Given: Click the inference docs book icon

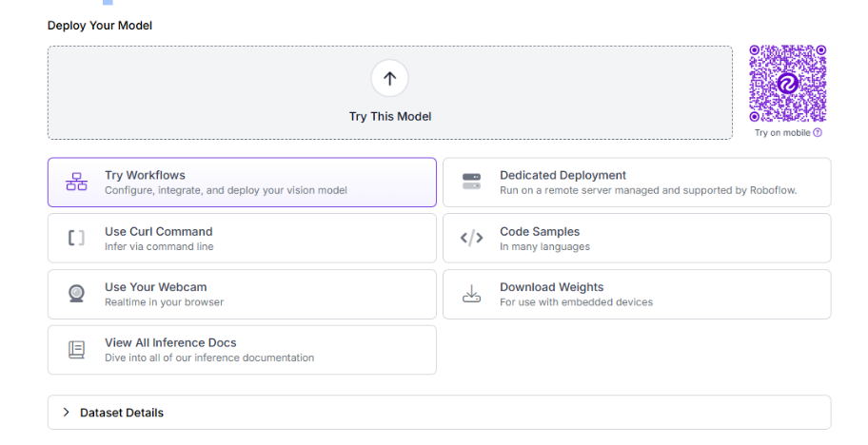Looking at the screenshot, I should coord(76,350).
